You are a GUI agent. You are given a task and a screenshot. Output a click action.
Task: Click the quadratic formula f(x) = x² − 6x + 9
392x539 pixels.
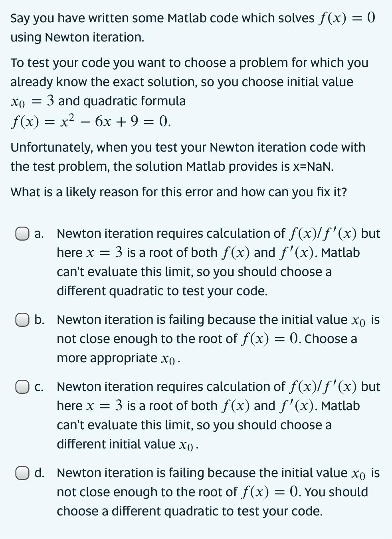(x=90, y=120)
